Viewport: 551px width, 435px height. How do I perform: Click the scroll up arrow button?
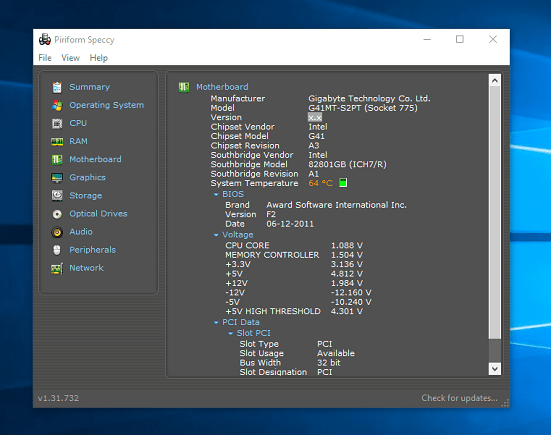pyautogui.click(x=495, y=81)
